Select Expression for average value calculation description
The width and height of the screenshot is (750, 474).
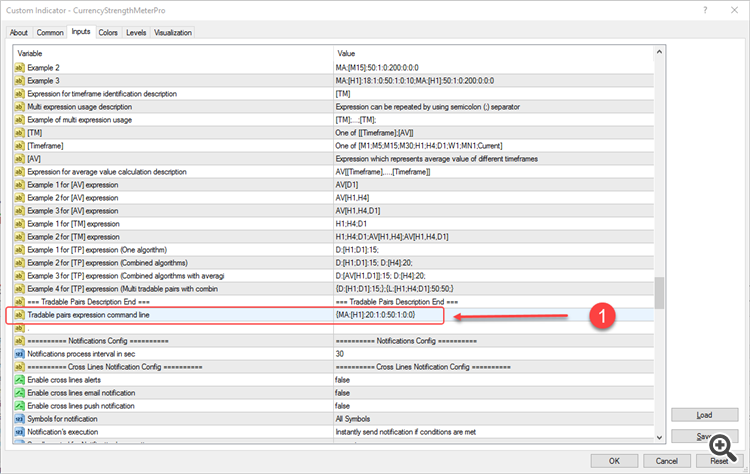(334, 172)
